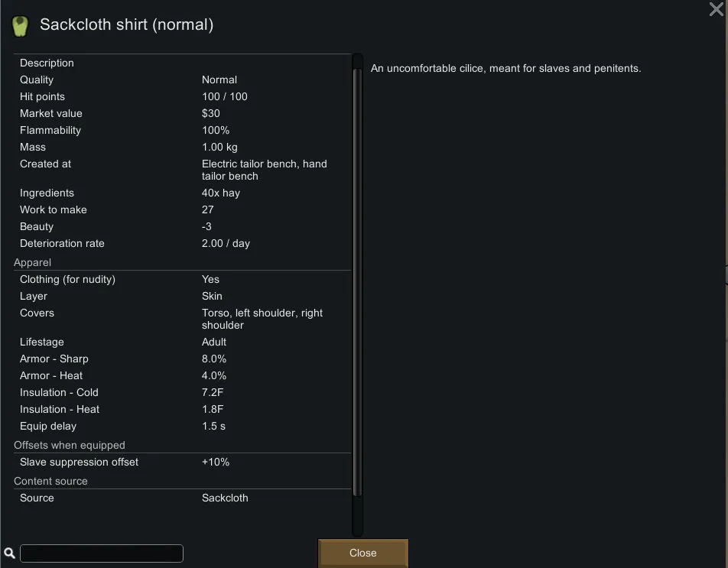Select the Description row
728x568 pixels.
point(182,63)
